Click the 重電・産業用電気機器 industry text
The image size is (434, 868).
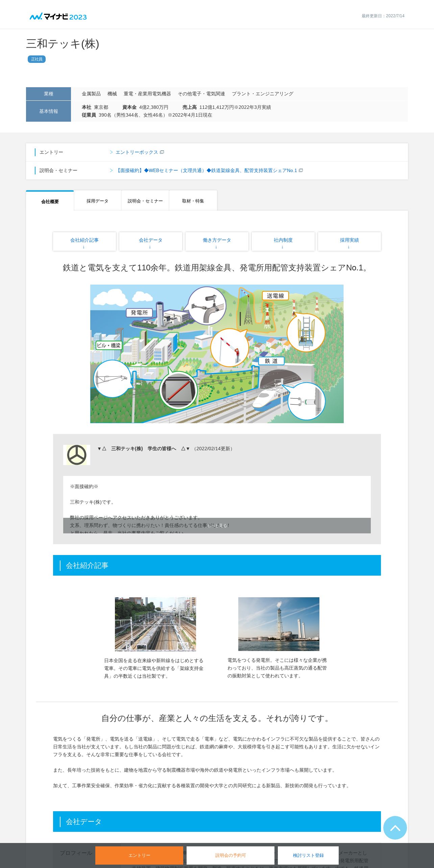(147, 94)
